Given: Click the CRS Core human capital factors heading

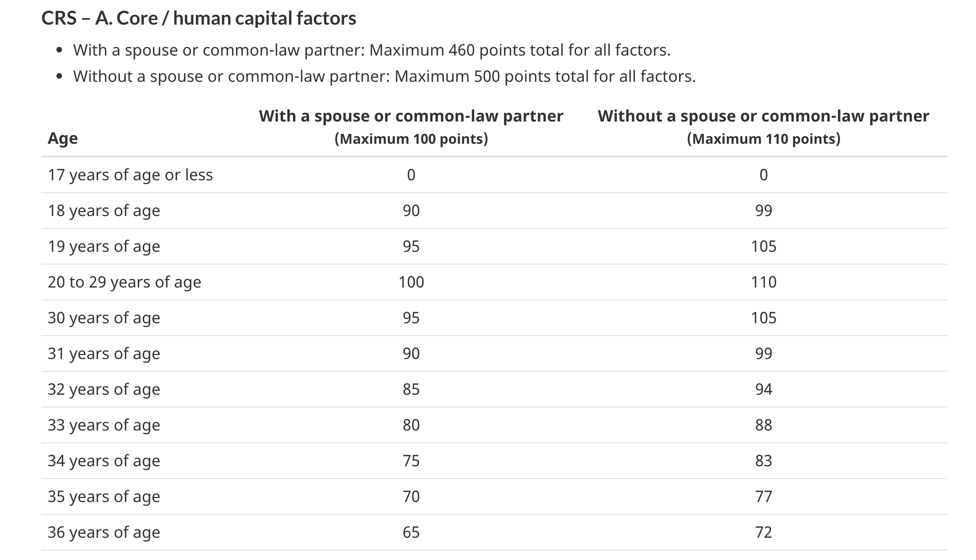Looking at the screenshot, I should 199,18.
